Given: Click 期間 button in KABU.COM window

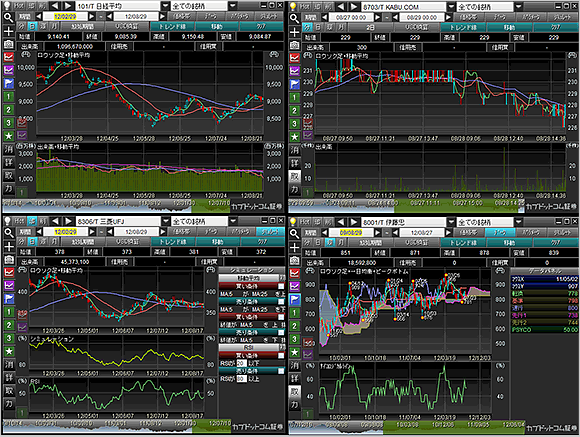Looking at the screenshot, I should [311, 17].
